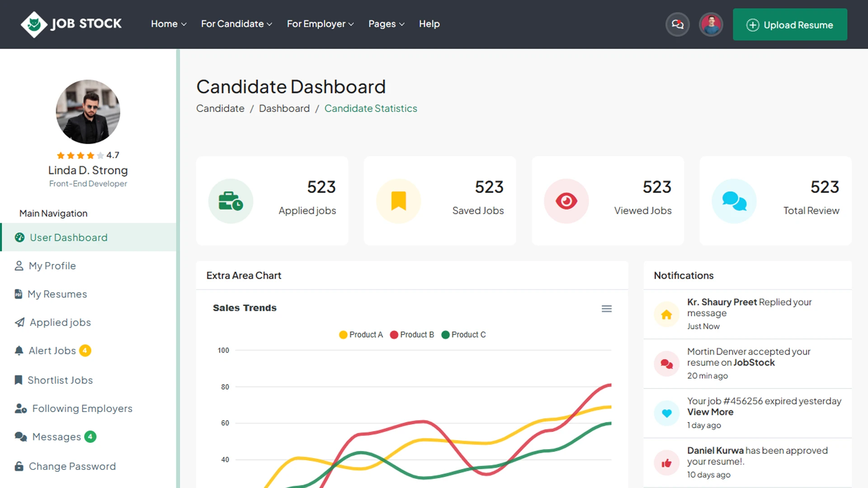Click thumbs-up icon on Daniel Kurwa notification
Image resolution: width=868 pixels, height=488 pixels.
(x=666, y=463)
